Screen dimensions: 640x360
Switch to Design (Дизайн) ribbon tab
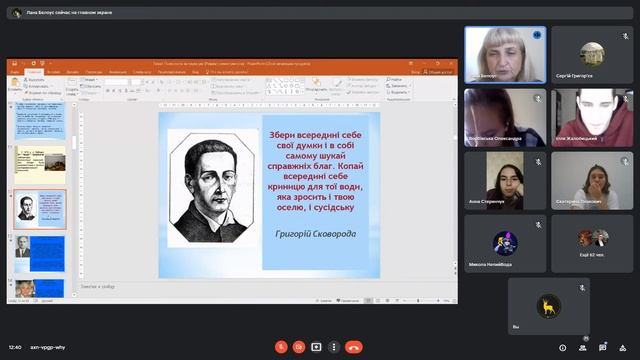click(73, 72)
